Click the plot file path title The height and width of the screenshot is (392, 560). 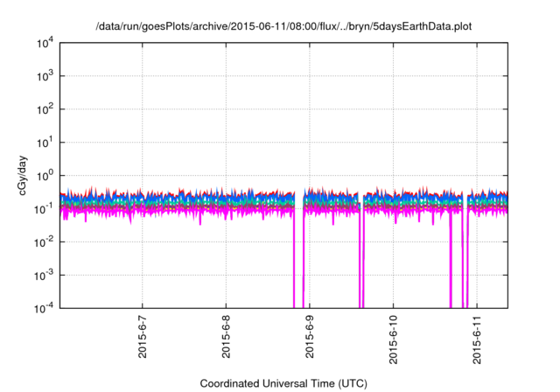283,26
